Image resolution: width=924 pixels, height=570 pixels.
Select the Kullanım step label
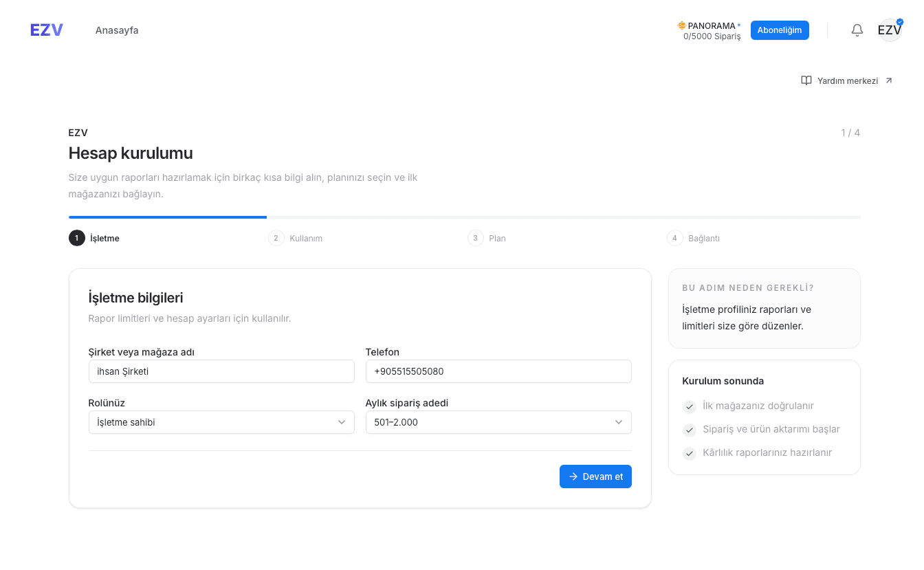[x=306, y=239]
